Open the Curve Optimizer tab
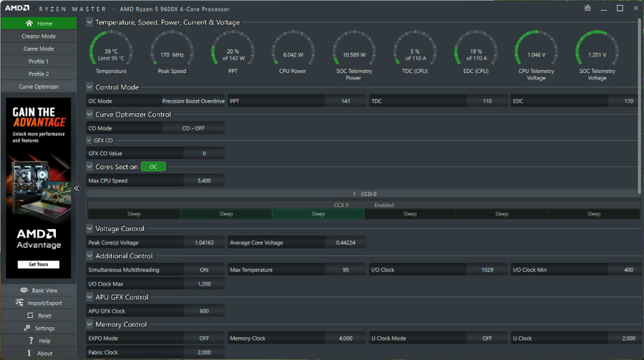The width and height of the screenshot is (644, 360). tap(38, 86)
